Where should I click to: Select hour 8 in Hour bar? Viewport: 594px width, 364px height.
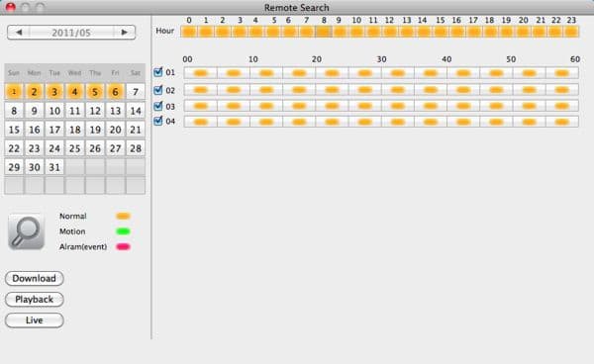[323, 32]
